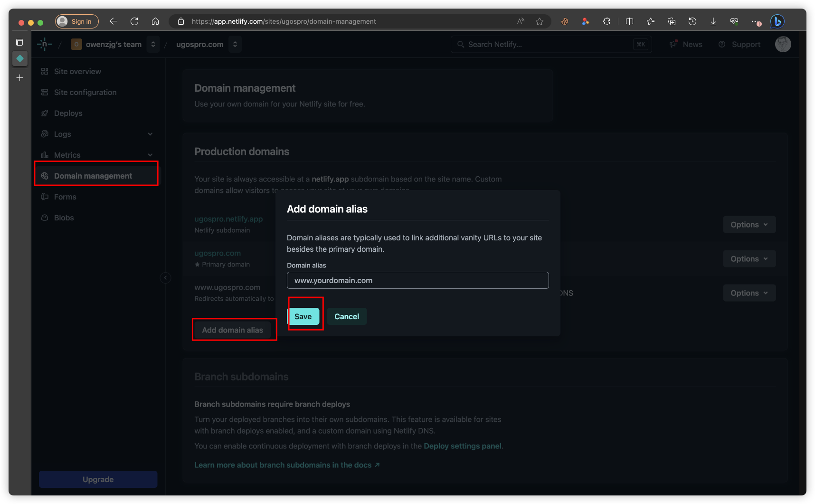Open Options for ugospro.com primary domain

pos(749,259)
